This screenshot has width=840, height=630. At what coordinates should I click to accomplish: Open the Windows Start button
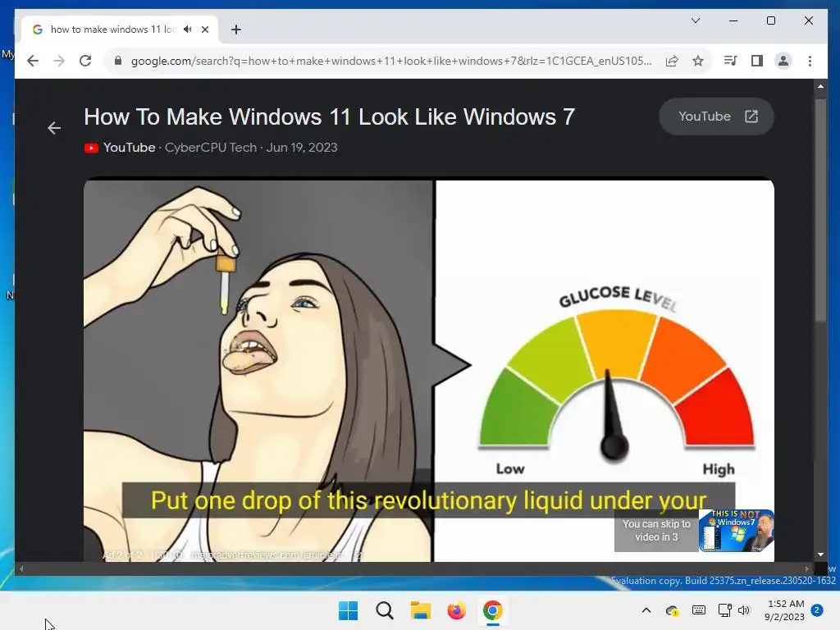(348, 610)
